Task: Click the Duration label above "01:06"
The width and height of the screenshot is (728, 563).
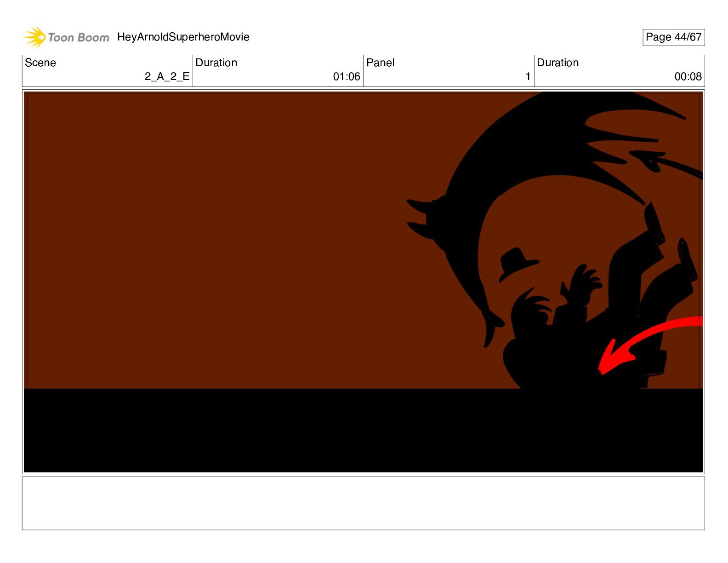Action: (216, 63)
